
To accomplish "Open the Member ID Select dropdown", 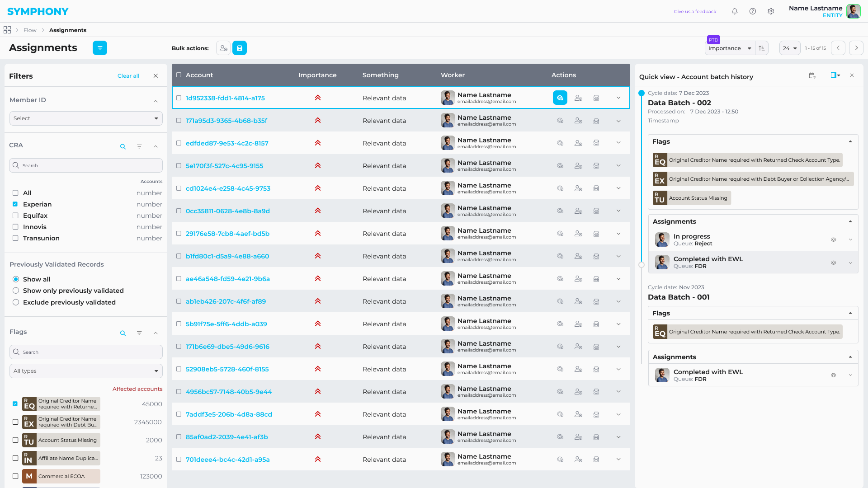I will (86, 118).
